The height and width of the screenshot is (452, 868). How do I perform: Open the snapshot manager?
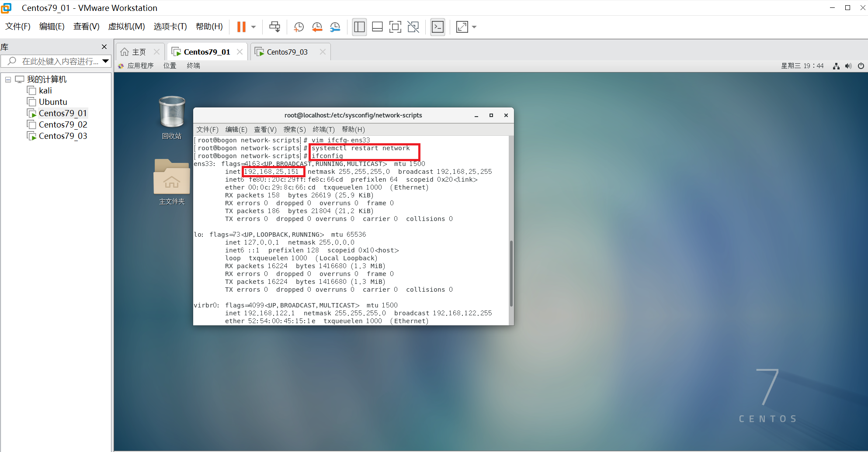pyautogui.click(x=335, y=27)
